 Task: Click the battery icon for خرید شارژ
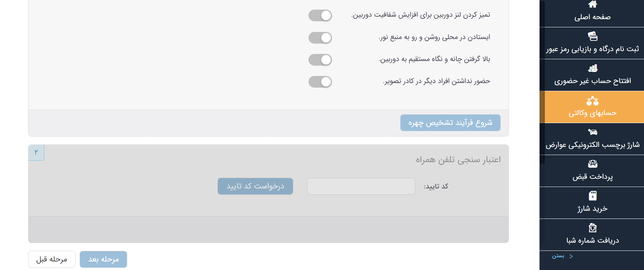click(x=592, y=195)
